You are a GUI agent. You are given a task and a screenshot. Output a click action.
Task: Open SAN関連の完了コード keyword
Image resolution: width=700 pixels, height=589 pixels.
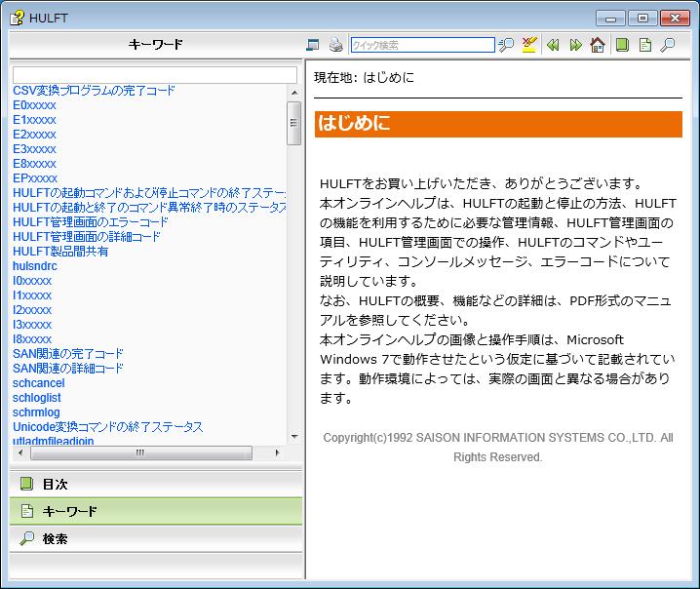(68, 354)
